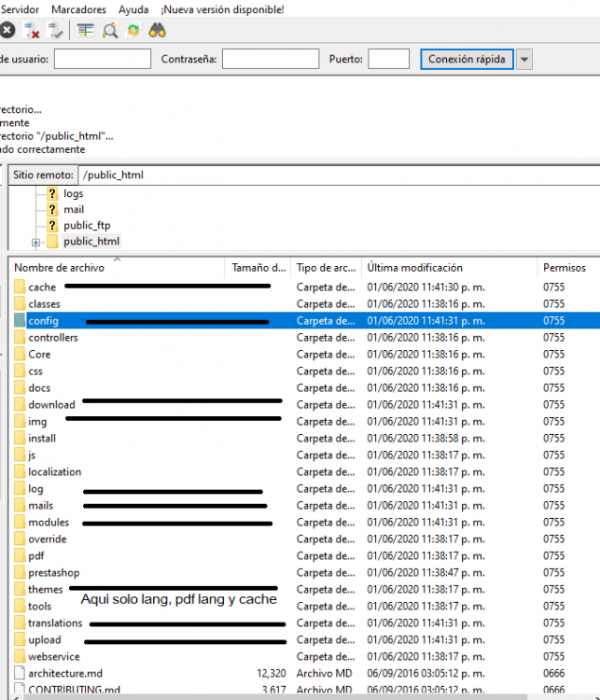Expand the public_html tree node
Image resolution: width=600 pixels, height=700 pixels.
pyautogui.click(x=35, y=243)
